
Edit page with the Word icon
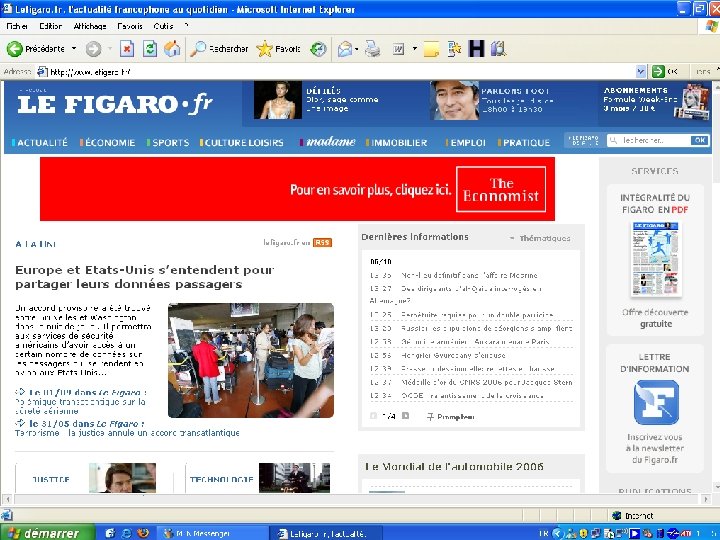[x=398, y=49]
